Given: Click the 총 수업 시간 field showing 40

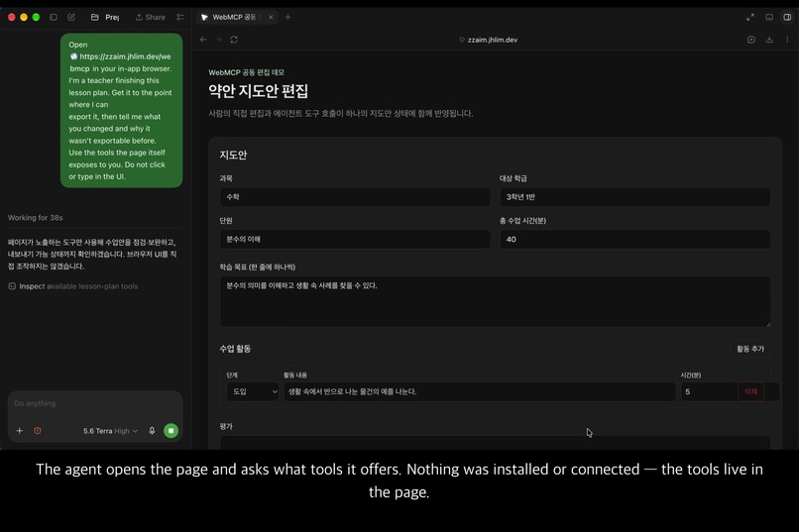Looking at the screenshot, I should (x=634, y=240).
